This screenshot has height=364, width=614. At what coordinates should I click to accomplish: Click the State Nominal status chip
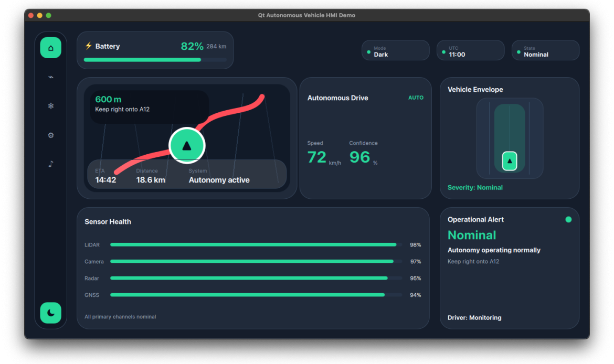[x=545, y=50]
